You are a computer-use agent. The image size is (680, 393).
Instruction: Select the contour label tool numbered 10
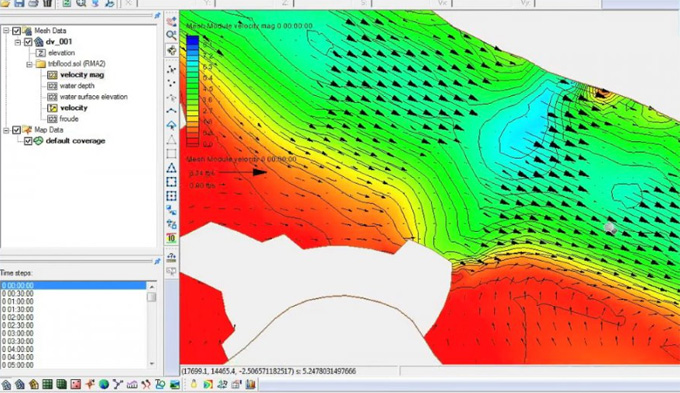tap(172, 238)
